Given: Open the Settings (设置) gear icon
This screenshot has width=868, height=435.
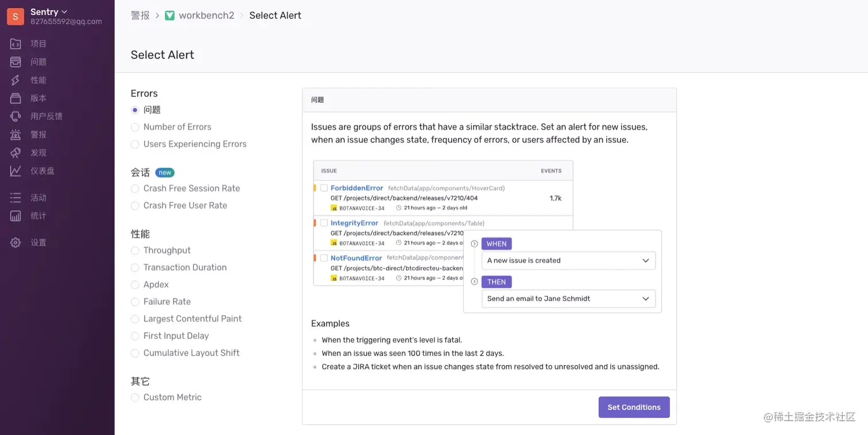Looking at the screenshot, I should click(x=15, y=243).
